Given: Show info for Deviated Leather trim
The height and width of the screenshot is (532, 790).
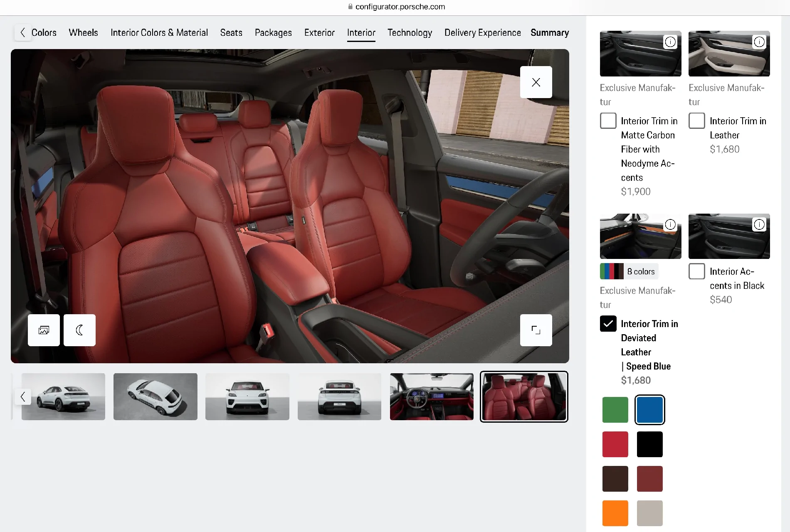Looking at the screenshot, I should coord(670,225).
